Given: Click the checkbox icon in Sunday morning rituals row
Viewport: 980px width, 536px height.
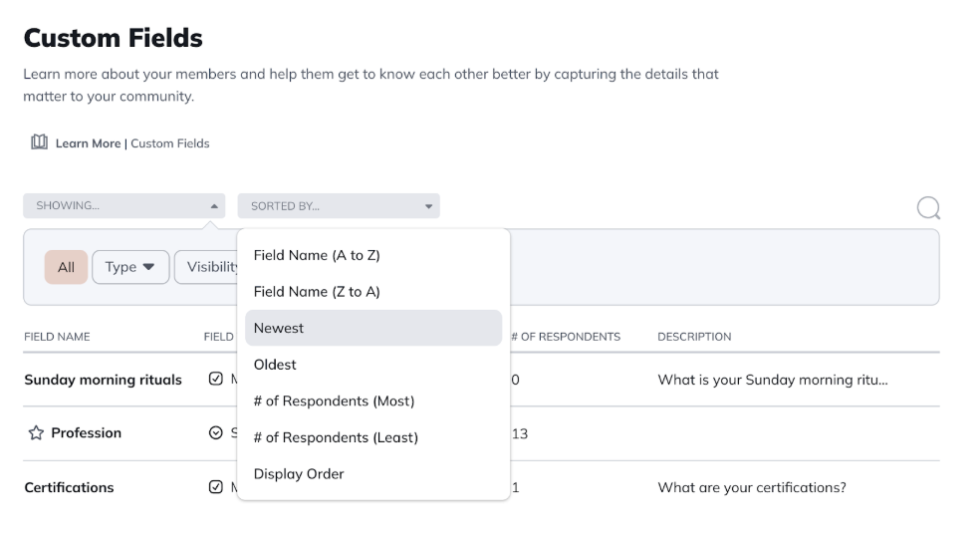Looking at the screenshot, I should [216, 380].
